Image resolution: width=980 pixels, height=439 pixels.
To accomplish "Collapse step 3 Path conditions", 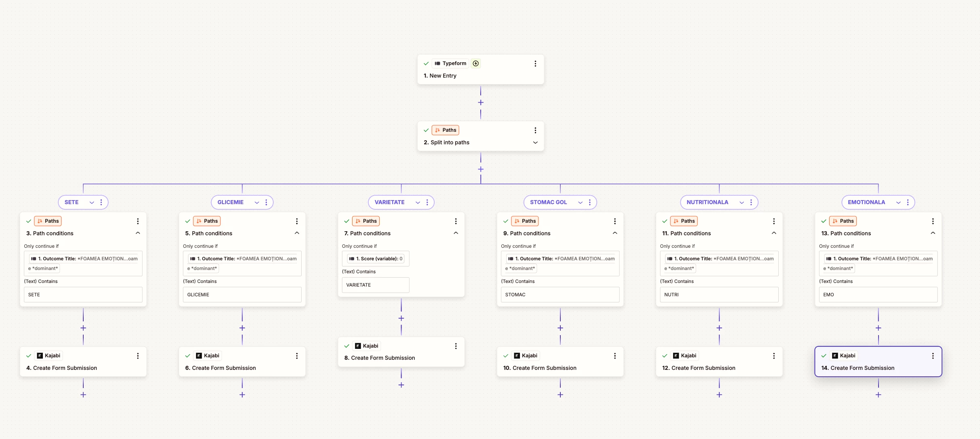I will pos(138,233).
